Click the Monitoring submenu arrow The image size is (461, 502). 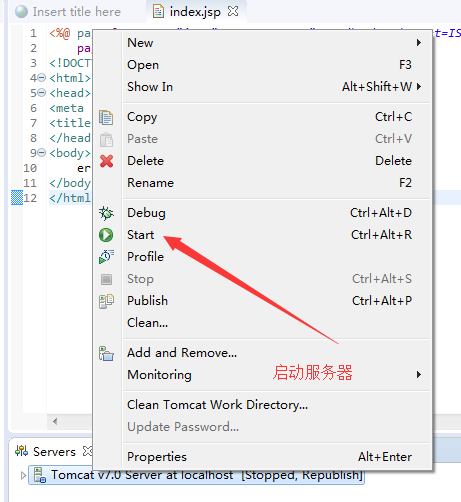419,375
